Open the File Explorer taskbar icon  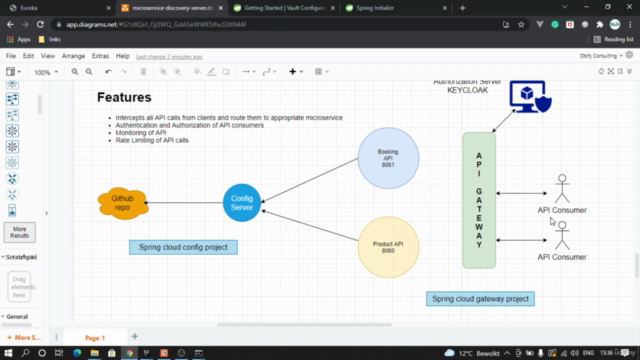tap(94, 353)
